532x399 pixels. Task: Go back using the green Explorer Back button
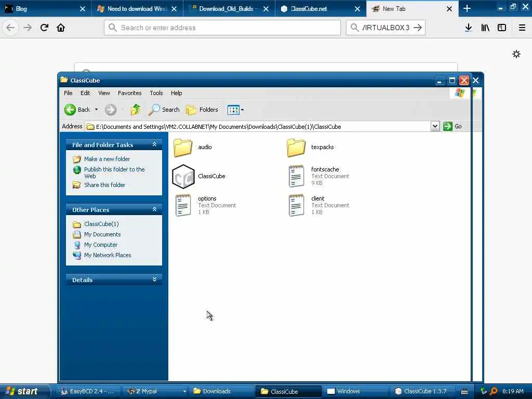pos(77,110)
